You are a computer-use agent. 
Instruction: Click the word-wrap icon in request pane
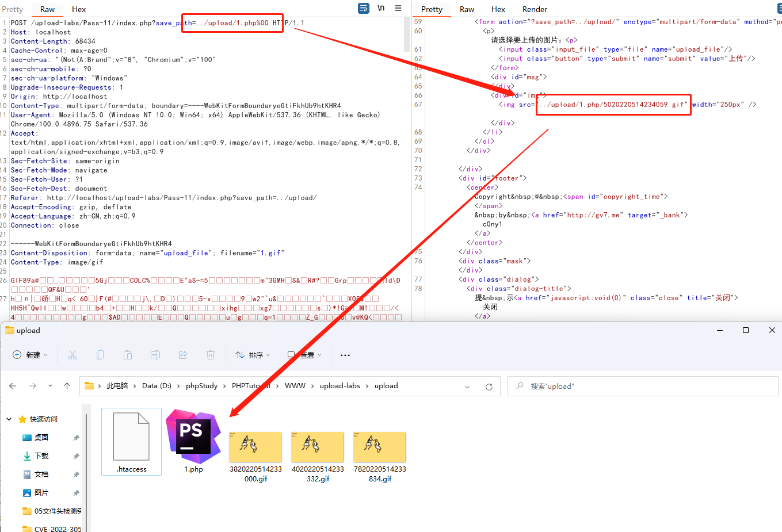364,8
